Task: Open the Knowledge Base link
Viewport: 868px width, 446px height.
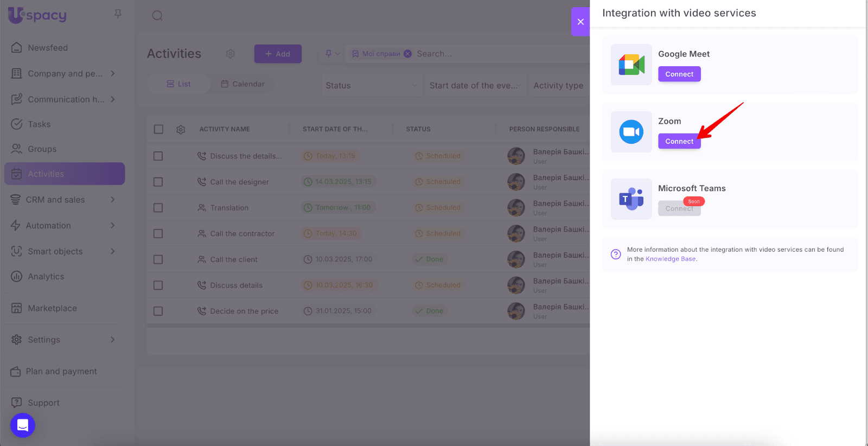Action: [x=671, y=259]
